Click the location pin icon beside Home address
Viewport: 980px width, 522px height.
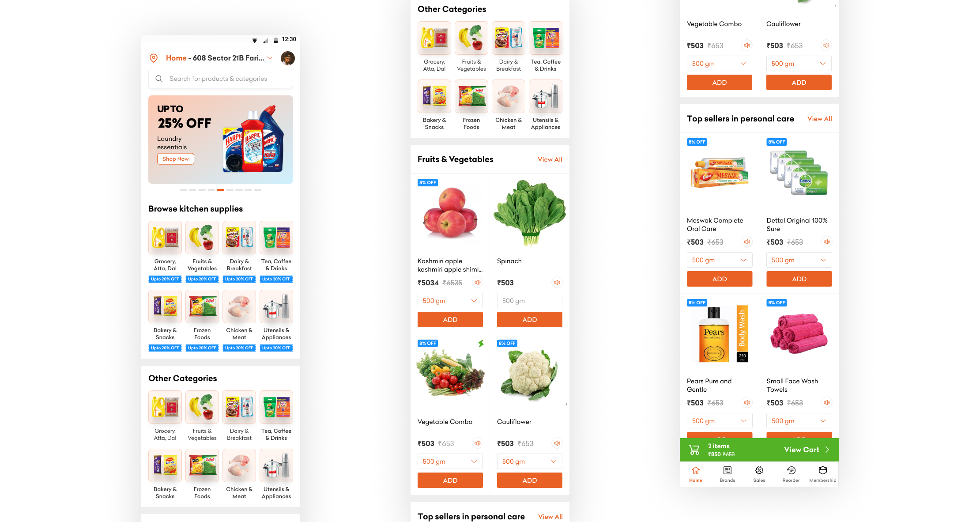[154, 58]
